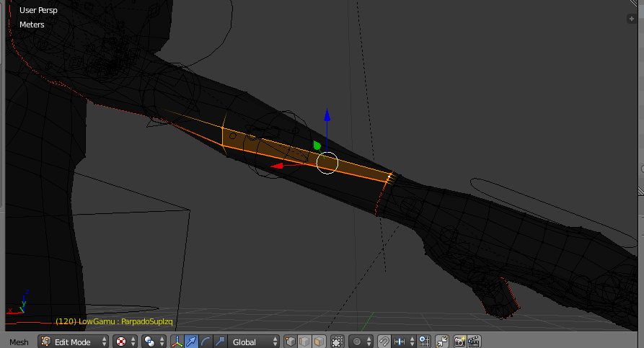Screen dimensions: 644x348
Task: Switch to vertex select mode
Action: point(291,342)
